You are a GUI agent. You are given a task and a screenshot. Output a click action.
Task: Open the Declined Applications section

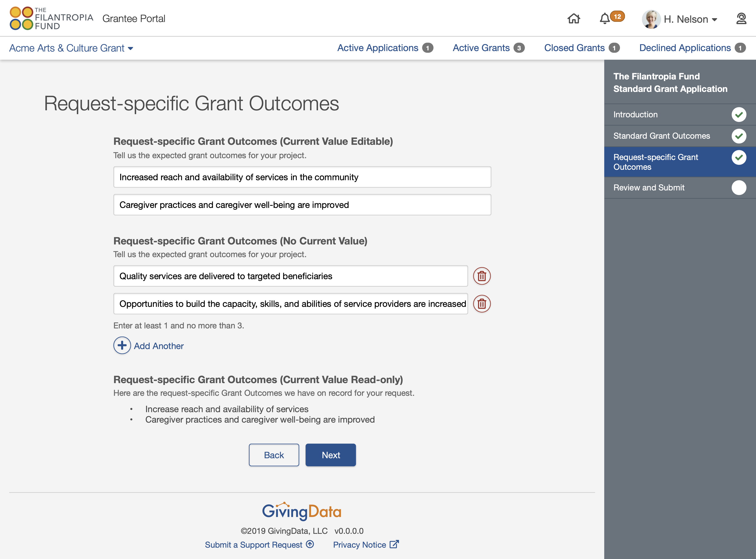(x=684, y=48)
